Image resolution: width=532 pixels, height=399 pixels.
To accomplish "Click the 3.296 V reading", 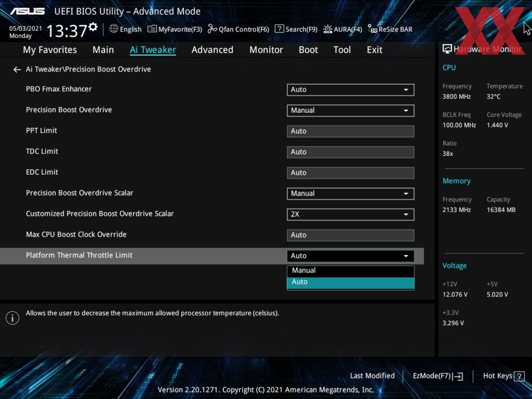I will point(453,323).
